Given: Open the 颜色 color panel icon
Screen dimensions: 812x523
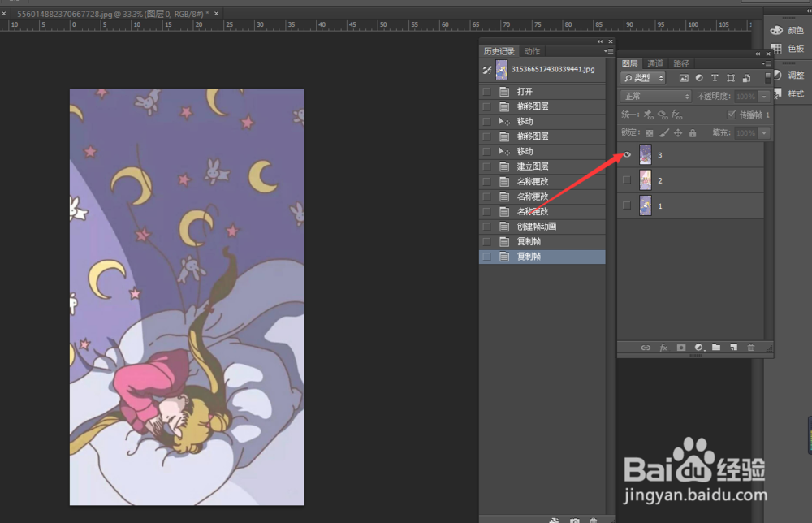Looking at the screenshot, I should pos(776,31).
